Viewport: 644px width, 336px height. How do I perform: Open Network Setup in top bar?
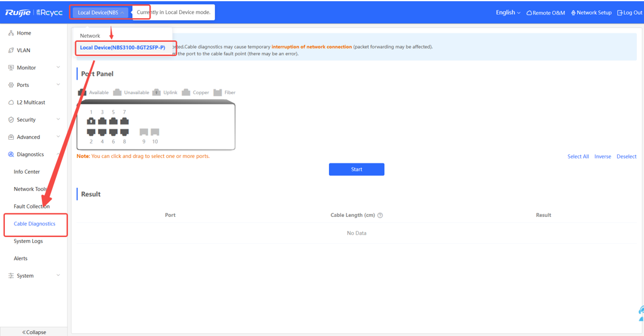(591, 13)
